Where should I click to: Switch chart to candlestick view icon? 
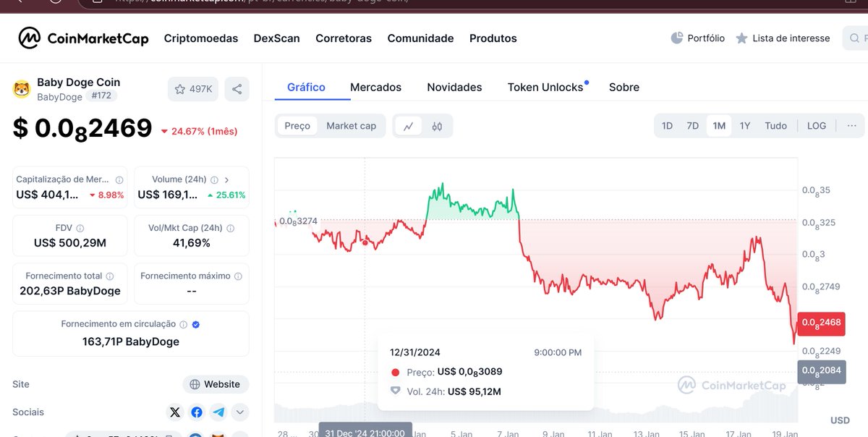(437, 126)
